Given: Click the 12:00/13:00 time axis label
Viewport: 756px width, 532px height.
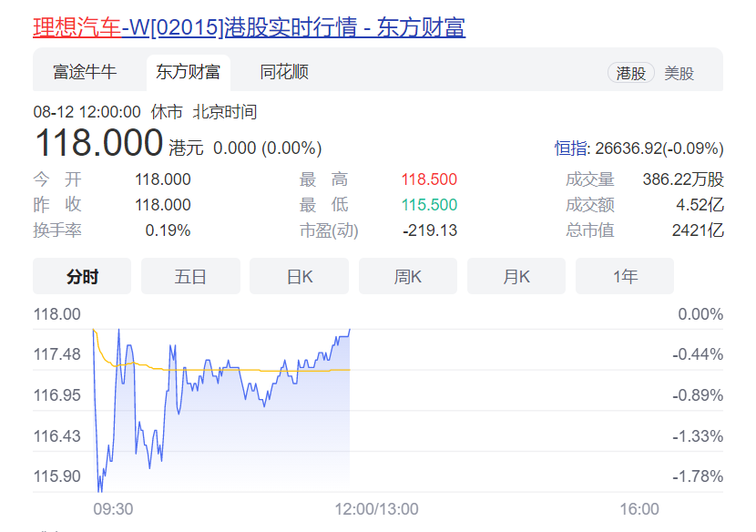Looking at the screenshot, I should coord(376,509).
